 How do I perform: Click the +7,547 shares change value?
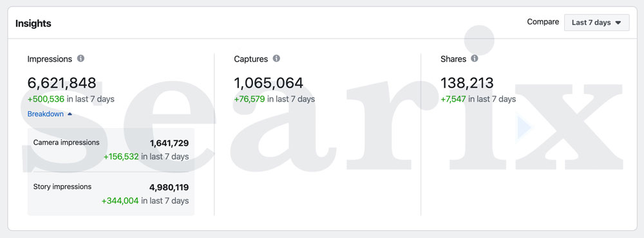(453, 99)
